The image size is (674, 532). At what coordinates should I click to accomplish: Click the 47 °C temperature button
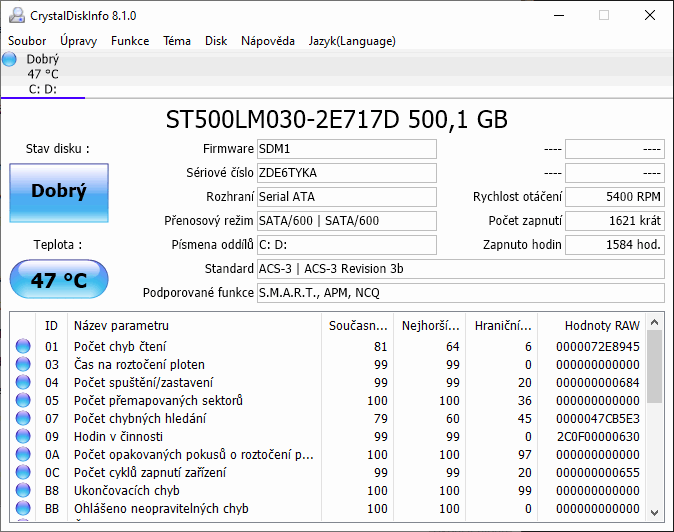click(58, 280)
